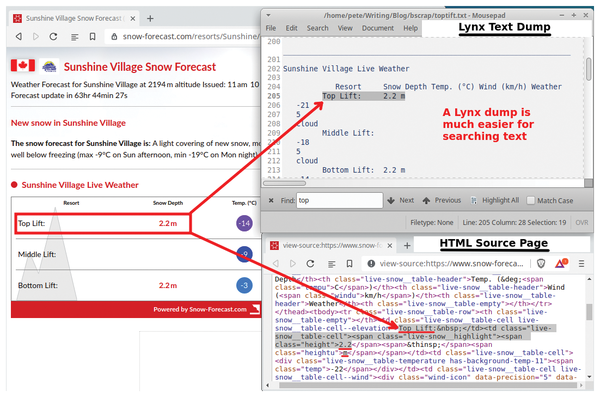The image size is (600, 397).
Task: Click the 'Sunshine Village Live Weather' line in Mousepad
Action: 346,69
